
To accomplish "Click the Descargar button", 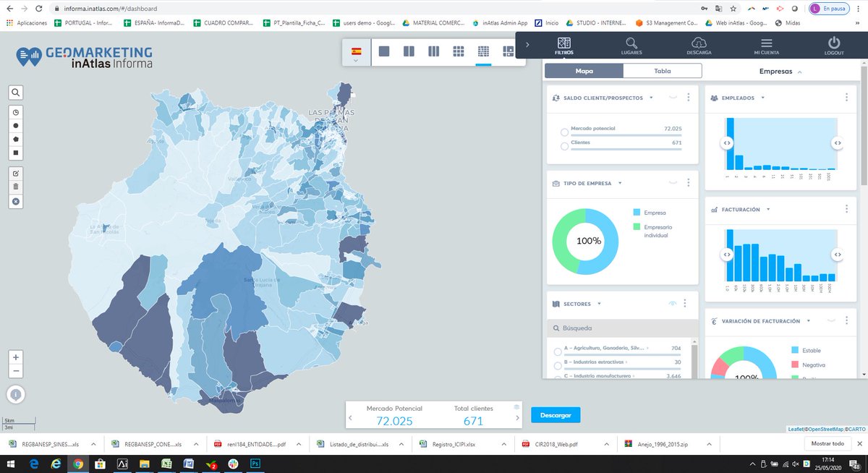I will point(556,415).
